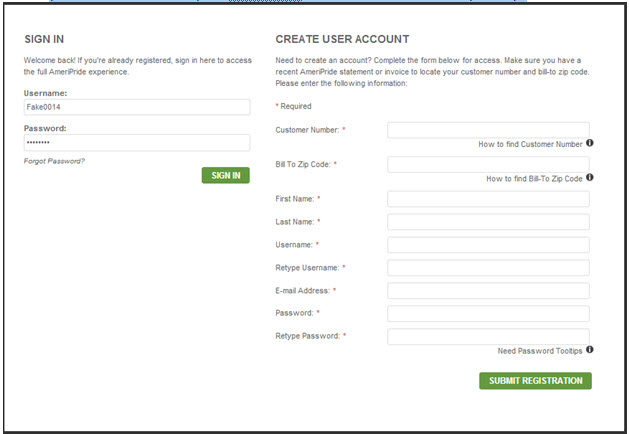The width and height of the screenshot is (629, 434).
Task: Open How to find Bill-To Zip Code link
Action: (534, 179)
